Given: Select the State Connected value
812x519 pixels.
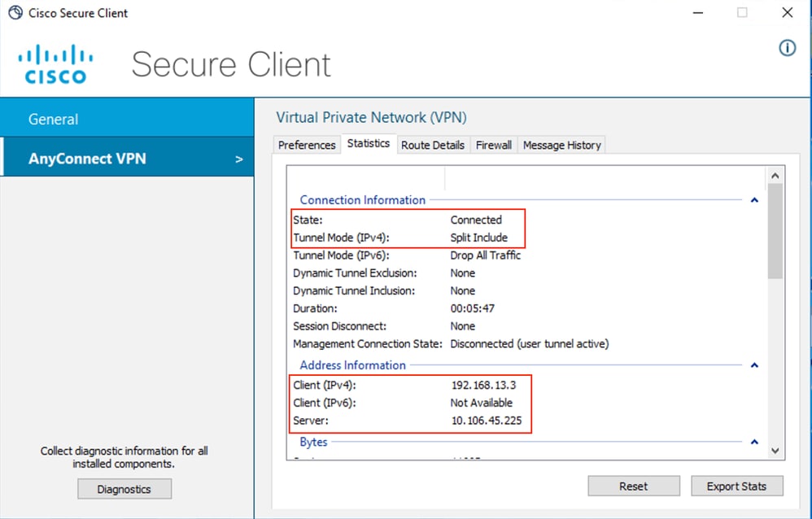Looking at the screenshot, I should [476, 220].
